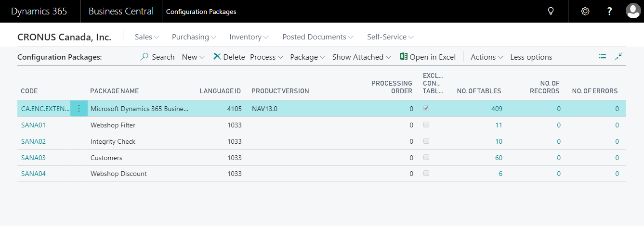Click the lightbulb Tell Me icon
The width and height of the screenshot is (644, 226).
551,11
